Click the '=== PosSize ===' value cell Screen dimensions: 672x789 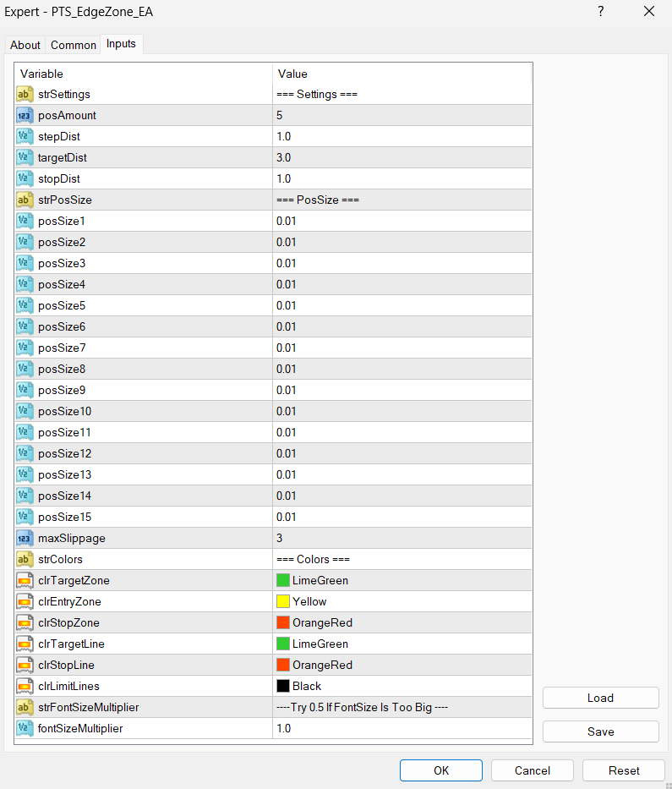click(x=402, y=200)
